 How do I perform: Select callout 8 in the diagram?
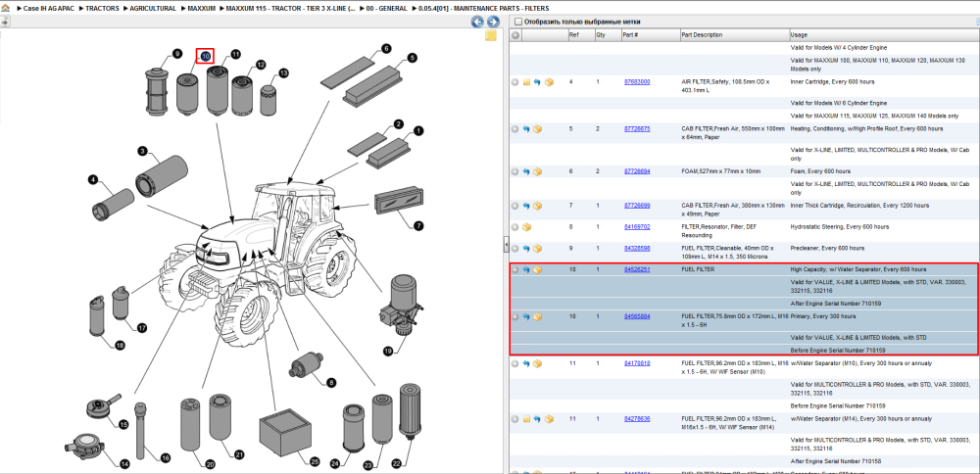pos(331,382)
